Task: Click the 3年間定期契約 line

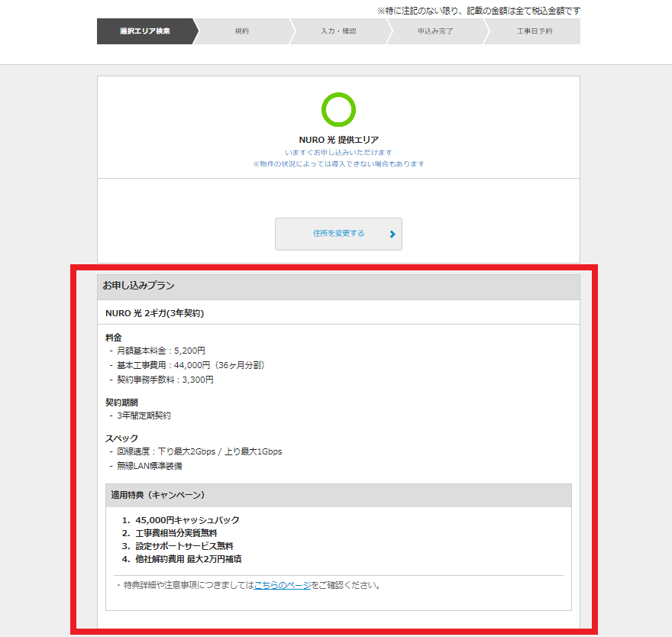Action: pos(144,416)
